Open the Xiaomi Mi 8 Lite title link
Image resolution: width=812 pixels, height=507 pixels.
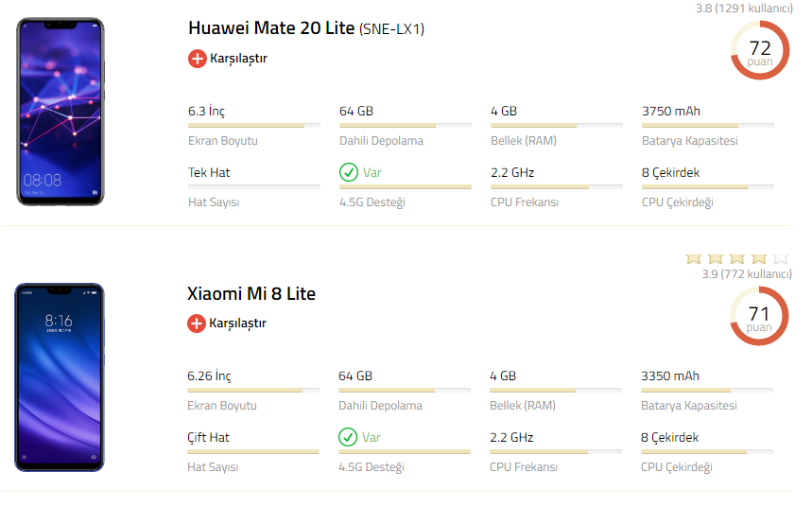(251, 293)
